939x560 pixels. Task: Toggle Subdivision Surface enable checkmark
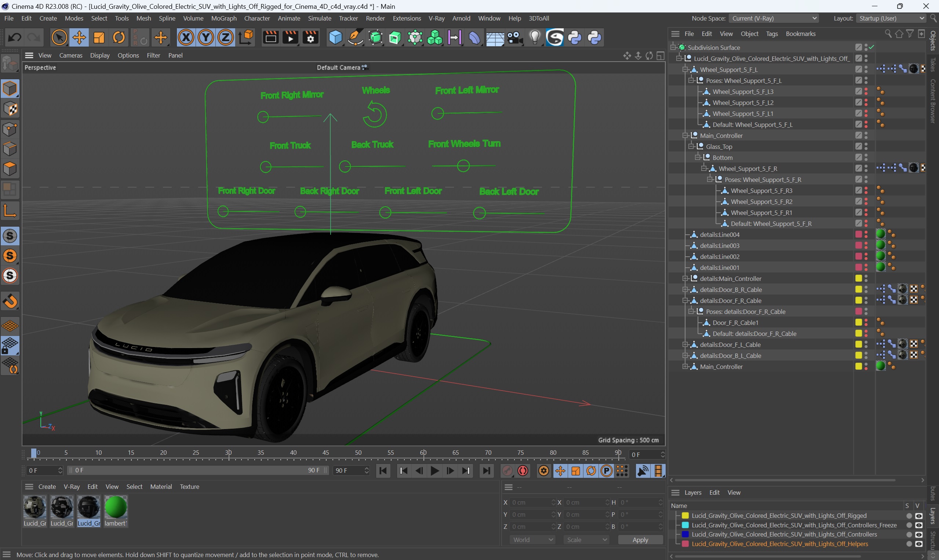(871, 47)
